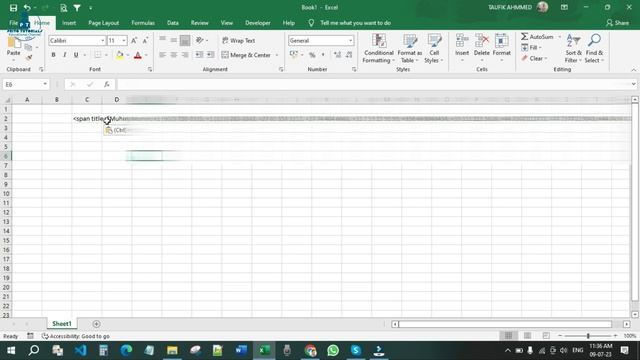640x360 pixels.
Task: Align the cell text to the right
Action: point(185,55)
